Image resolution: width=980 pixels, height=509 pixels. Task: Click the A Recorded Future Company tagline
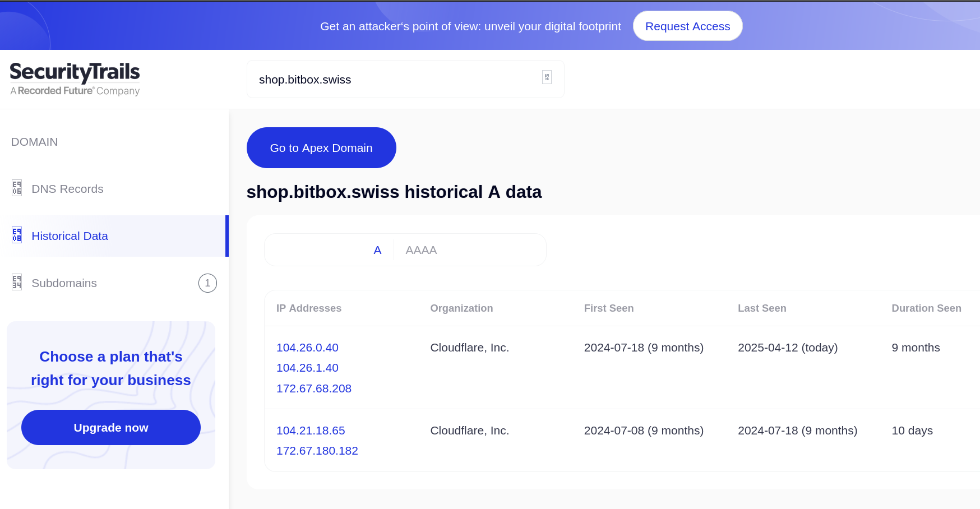pos(75,91)
